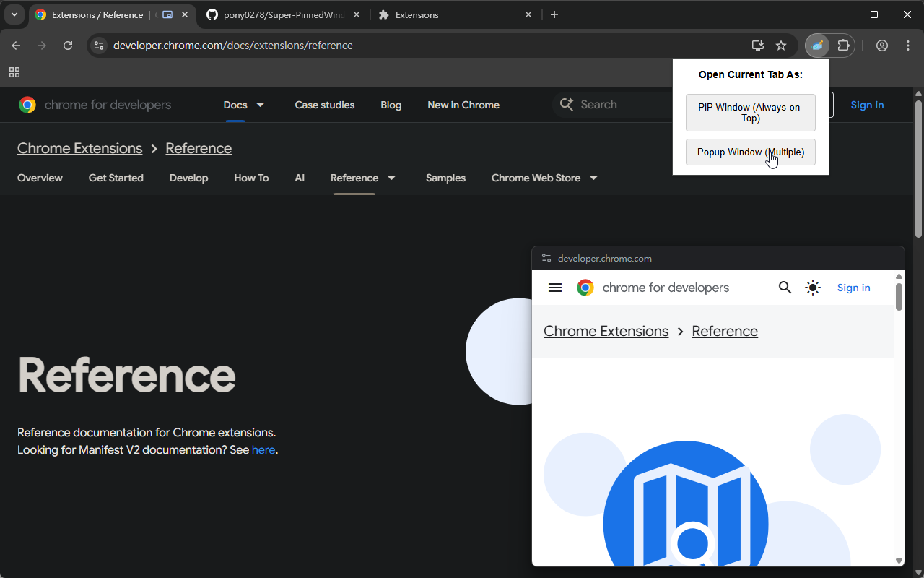Select the AI tab
The height and width of the screenshot is (578, 924).
(300, 178)
